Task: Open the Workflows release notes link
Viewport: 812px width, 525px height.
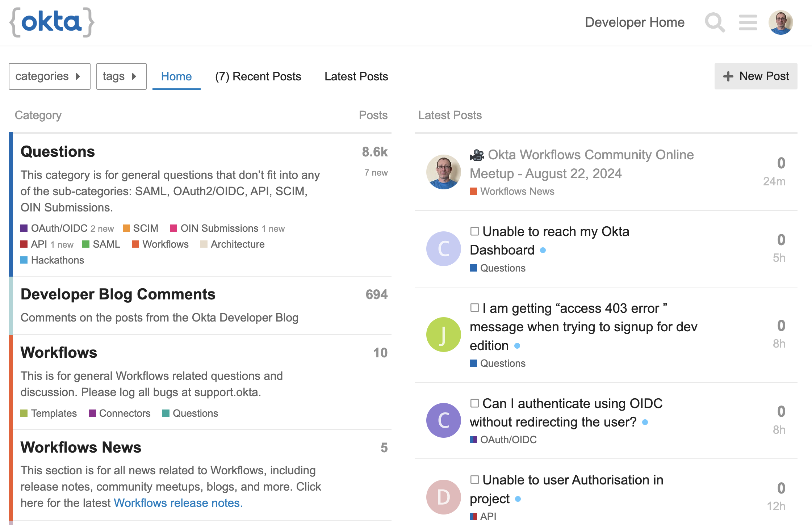Action: pyautogui.click(x=178, y=503)
